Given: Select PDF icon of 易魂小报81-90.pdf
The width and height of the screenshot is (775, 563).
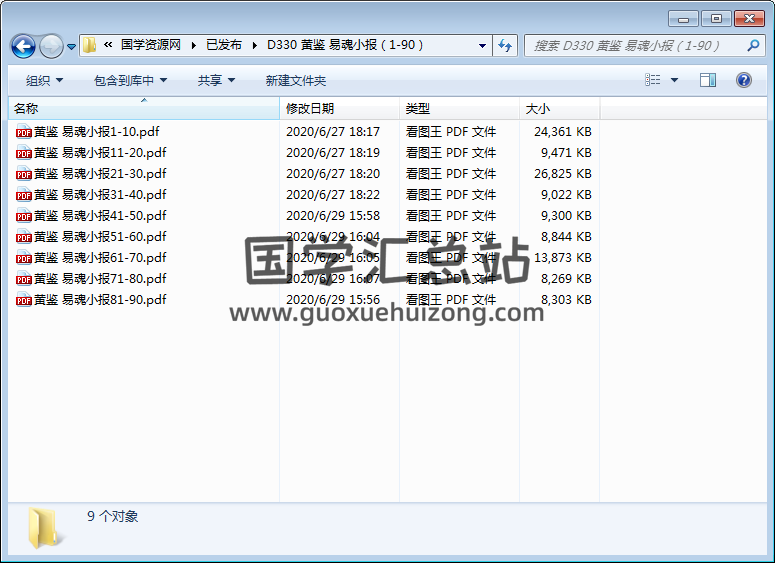Looking at the screenshot, I should click(23, 300).
